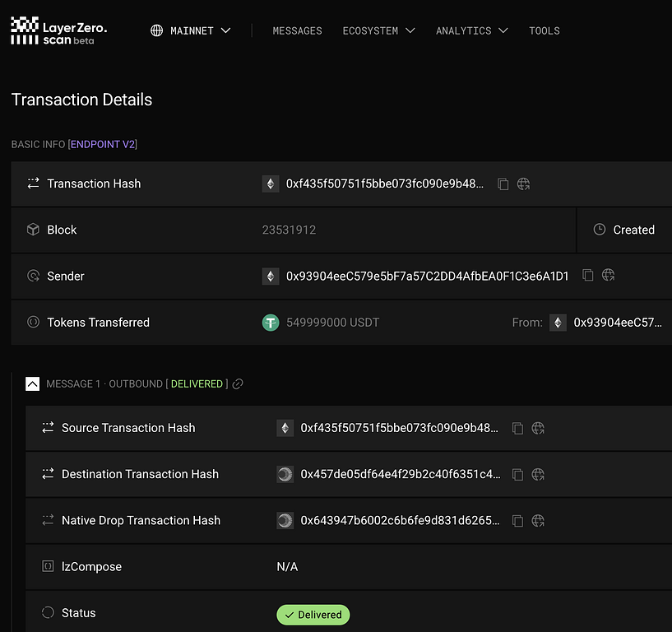Click the LayerZero Scan logo

(58, 30)
